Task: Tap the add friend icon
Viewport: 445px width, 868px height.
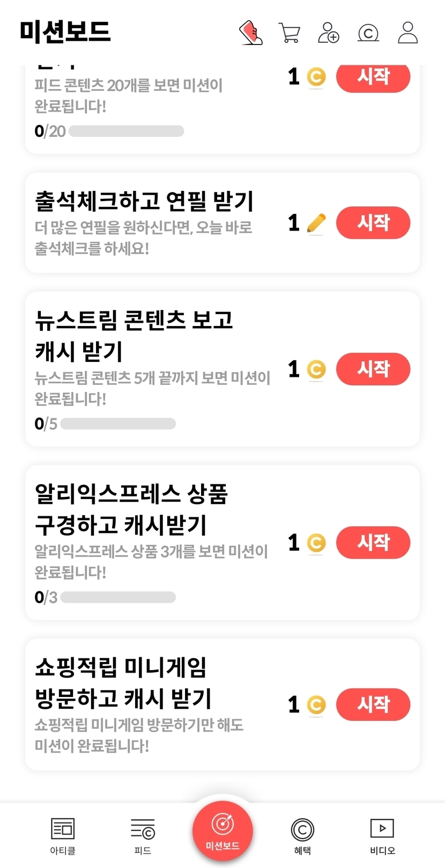Action: point(328,33)
